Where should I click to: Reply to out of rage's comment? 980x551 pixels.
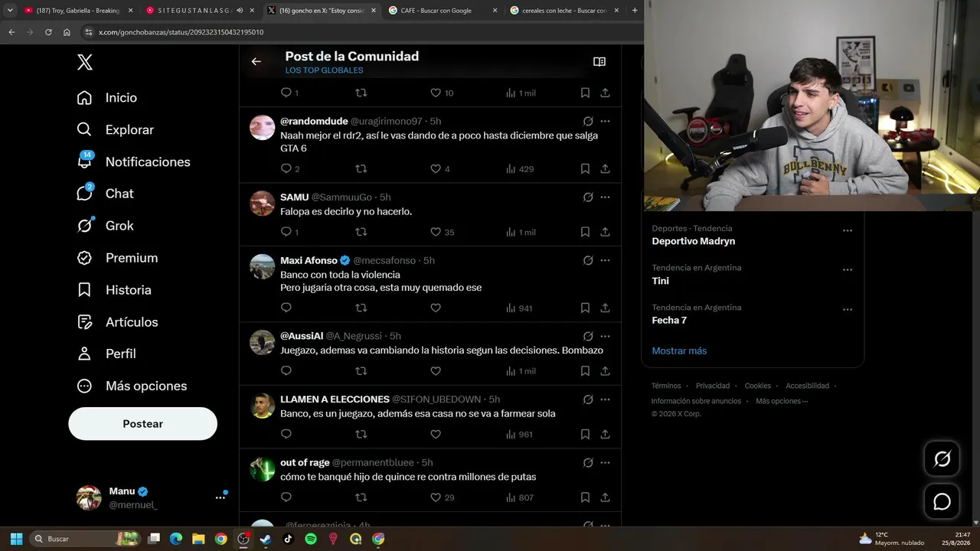pos(286,497)
